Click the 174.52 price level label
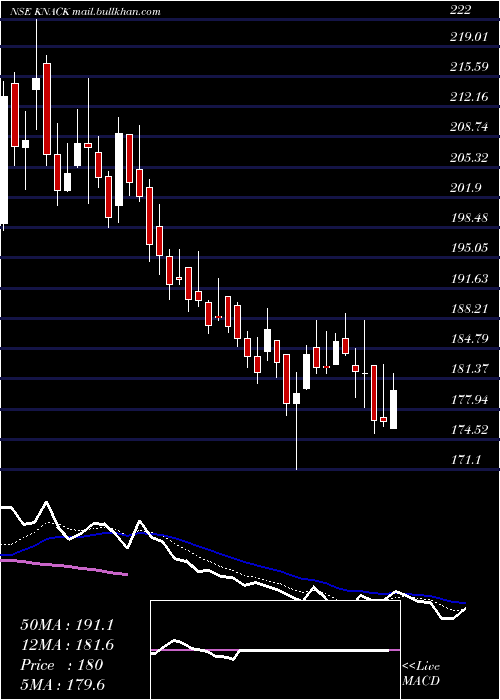The height and width of the screenshot is (700, 500). click(x=469, y=429)
